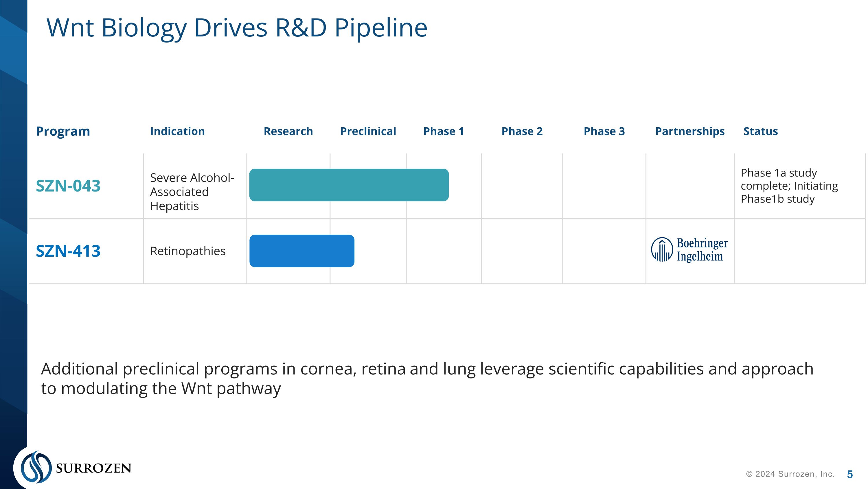Click the blue SZN-413 progress bar
The image size is (868, 489).
coord(302,251)
